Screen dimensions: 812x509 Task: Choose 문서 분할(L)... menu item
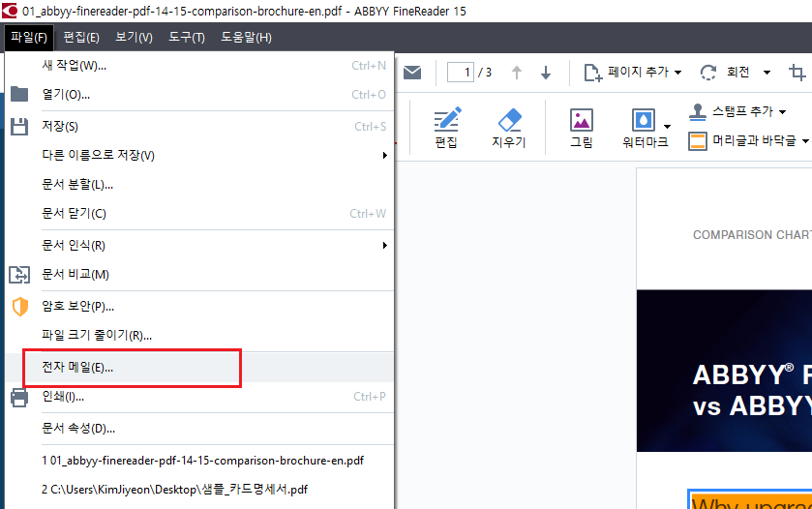pos(199,184)
